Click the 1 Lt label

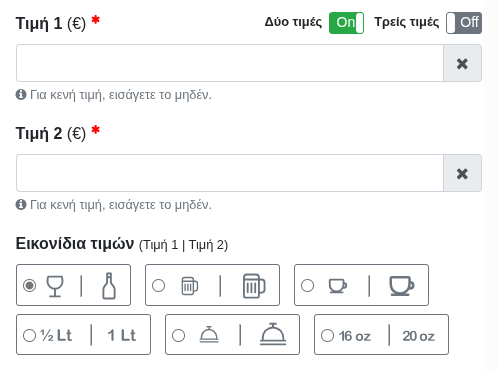click(x=122, y=335)
